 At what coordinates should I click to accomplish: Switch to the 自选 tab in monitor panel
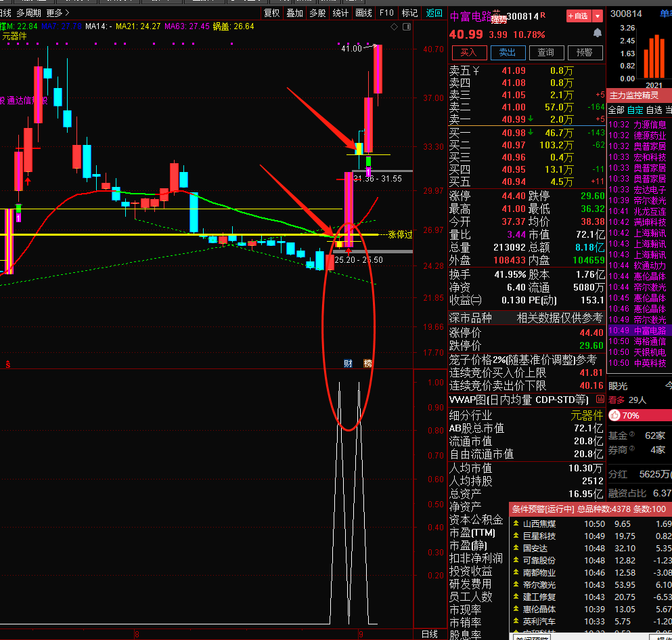click(x=654, y=110)
